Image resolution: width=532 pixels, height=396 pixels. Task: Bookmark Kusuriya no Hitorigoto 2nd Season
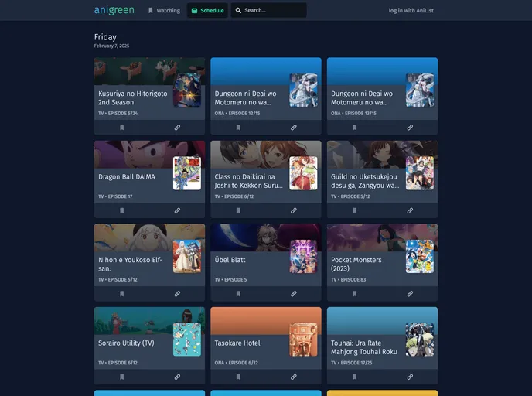click(122, 128)
